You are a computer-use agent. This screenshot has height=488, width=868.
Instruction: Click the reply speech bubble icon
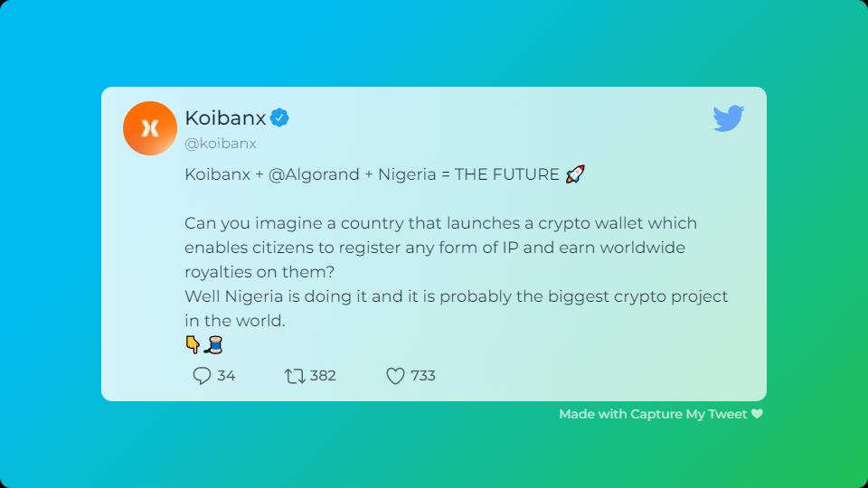coord(202,376)
